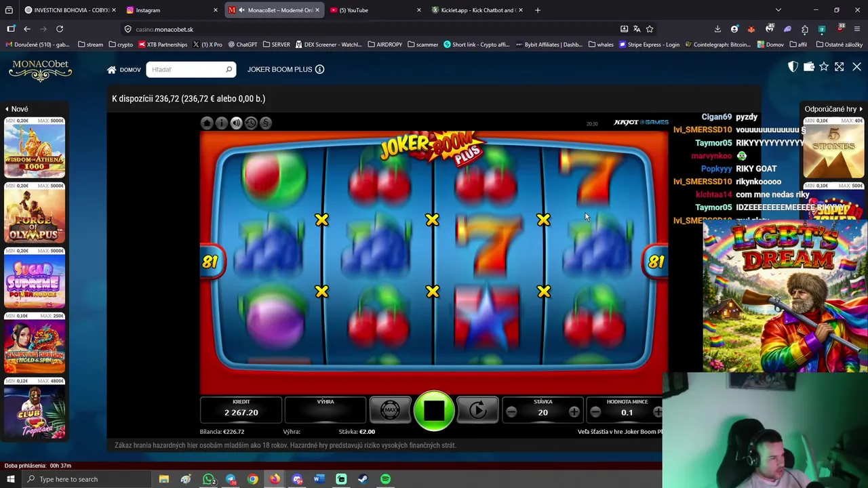Close the Instagram tab
Screen dimensions: 868x488
click(216, 10)
